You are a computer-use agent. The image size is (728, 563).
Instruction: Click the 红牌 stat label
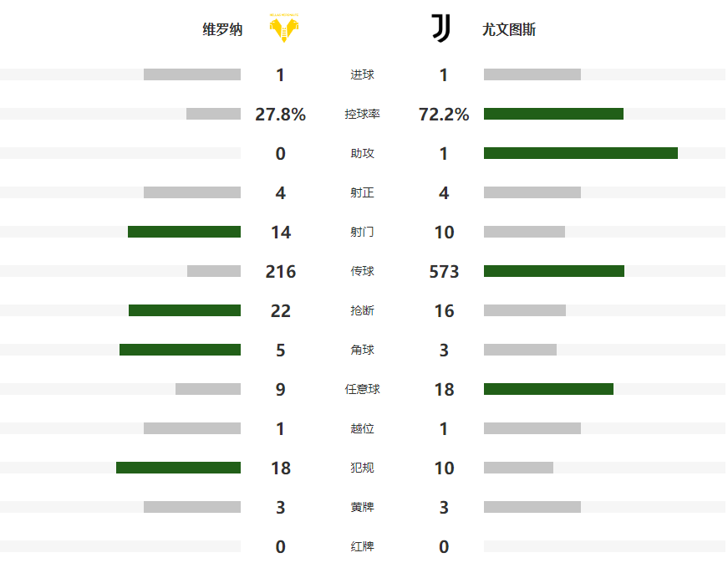362,546
